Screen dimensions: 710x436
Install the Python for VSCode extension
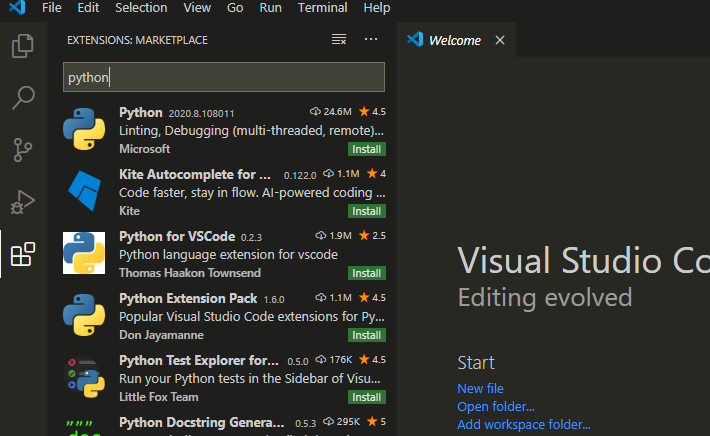(366, 273)
